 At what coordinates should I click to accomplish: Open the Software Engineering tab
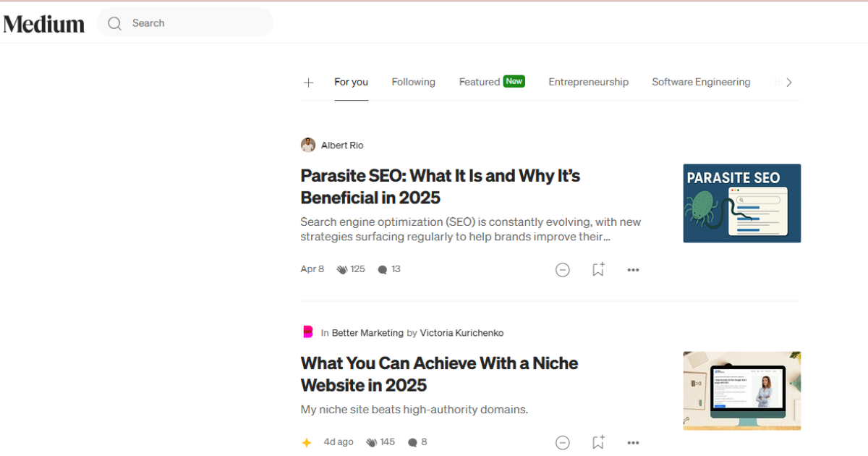(701, 82)
